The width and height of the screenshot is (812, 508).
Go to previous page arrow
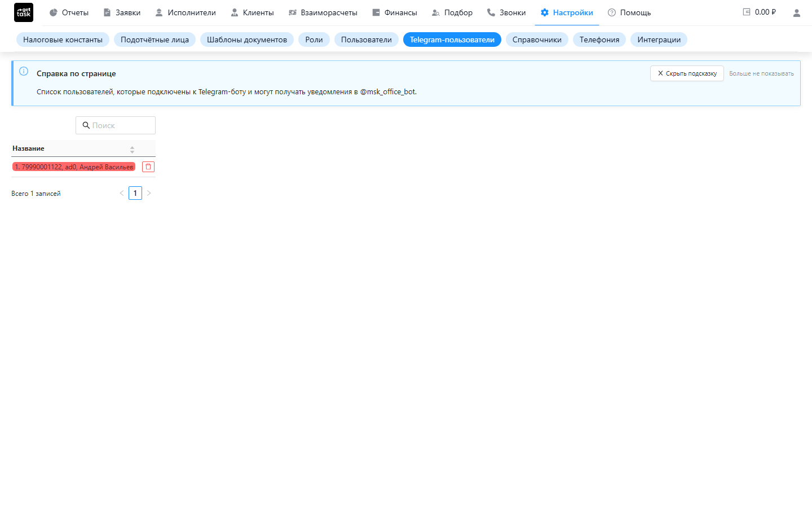click(122, 193)
